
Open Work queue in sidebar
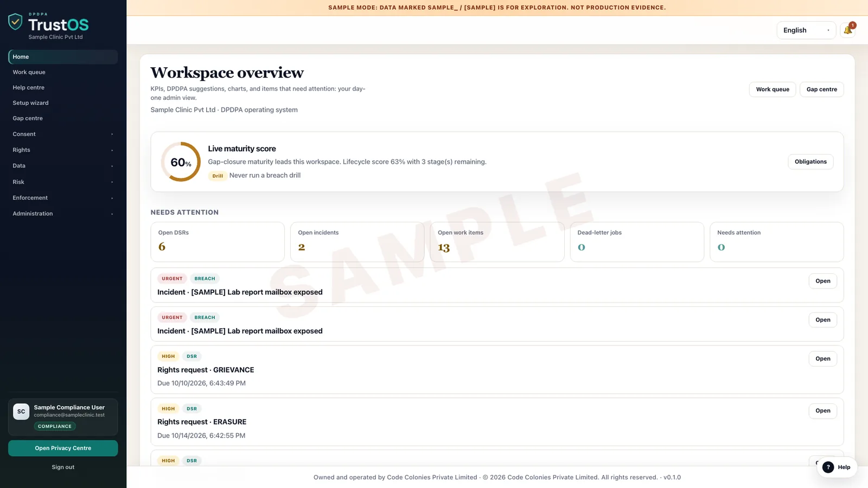point(63,72)
